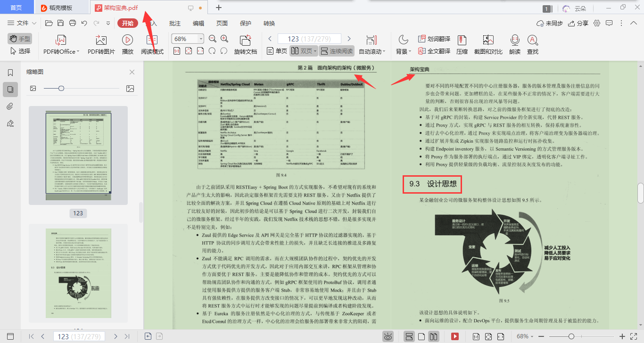644x343 pixels.
Task: Go to next page arrow in ribbon
Action: (349, 39)
